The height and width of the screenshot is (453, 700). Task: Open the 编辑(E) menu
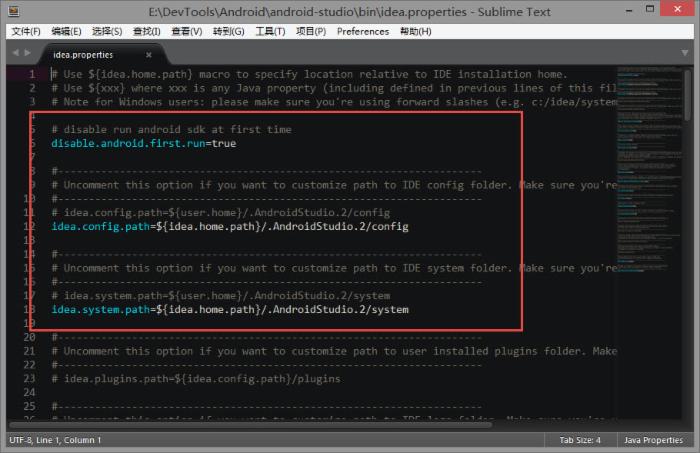click(68, 31)
